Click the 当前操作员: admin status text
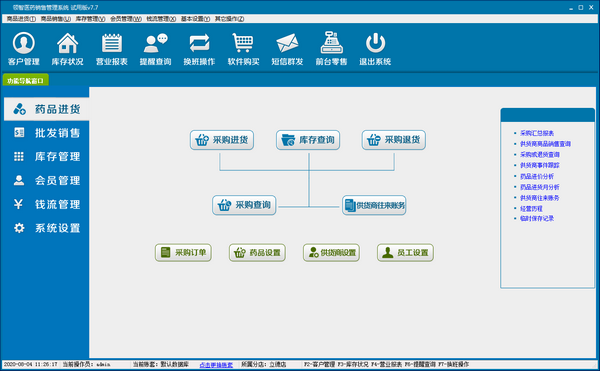Viewport: 600px width, 371px height. tap(86, 364)
